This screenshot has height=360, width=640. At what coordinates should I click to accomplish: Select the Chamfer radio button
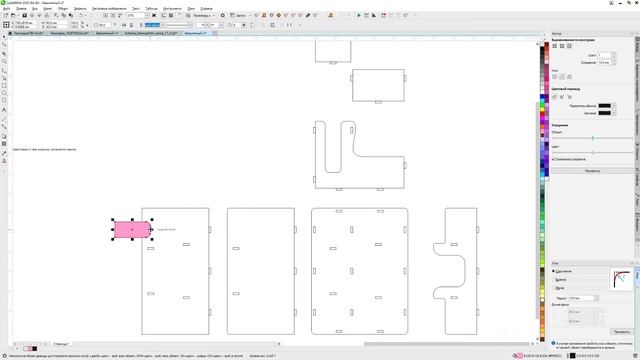(554, 288)
